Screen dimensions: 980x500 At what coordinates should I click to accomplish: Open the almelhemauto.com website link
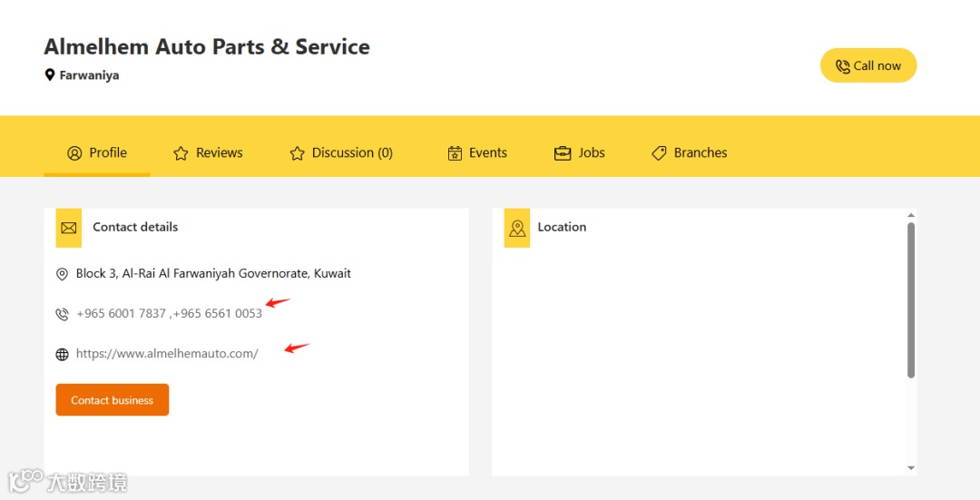pos(167,354)
